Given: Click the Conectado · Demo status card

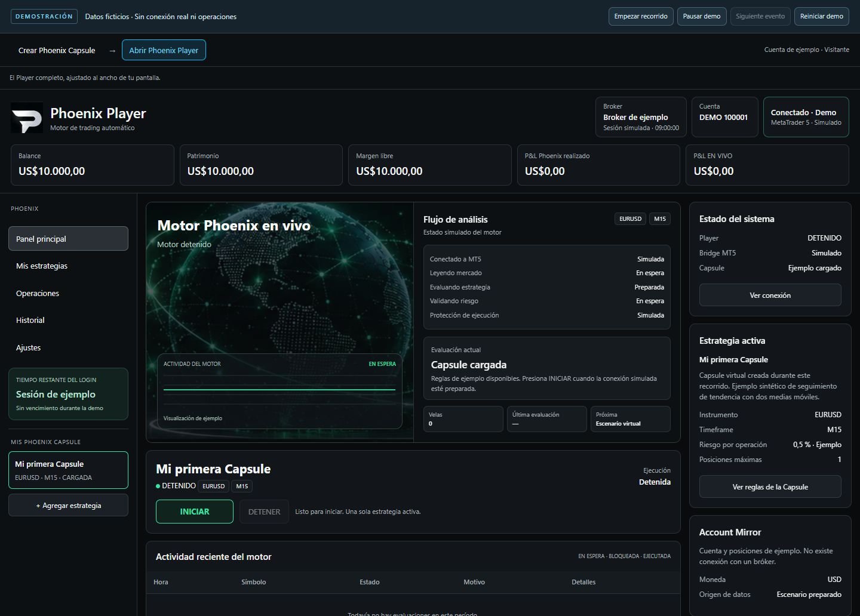Looking at the screenshot, I should 806,117.
